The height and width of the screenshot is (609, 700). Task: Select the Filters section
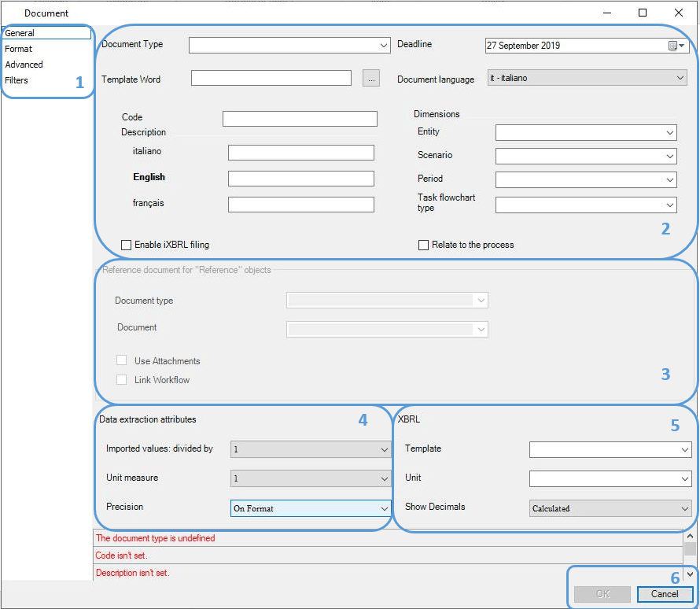[17, 80]
